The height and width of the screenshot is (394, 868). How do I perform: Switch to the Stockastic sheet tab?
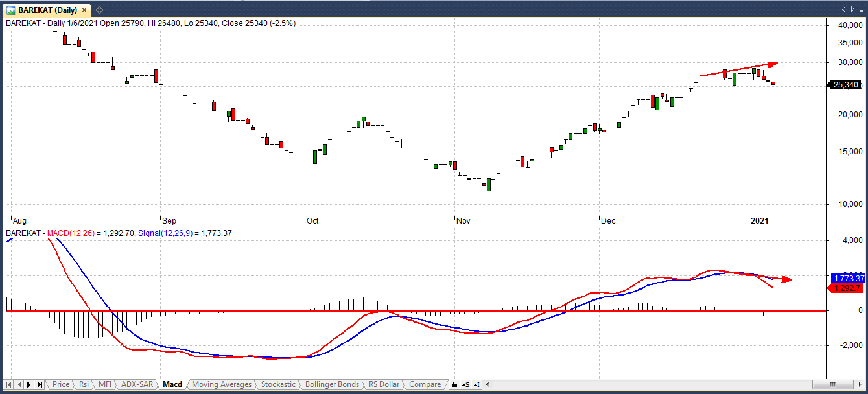coord(278,384)
